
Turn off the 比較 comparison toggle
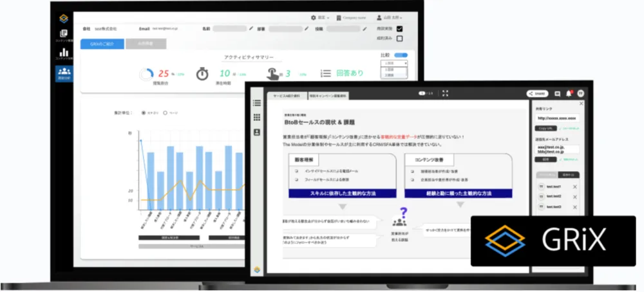[401, 55]
